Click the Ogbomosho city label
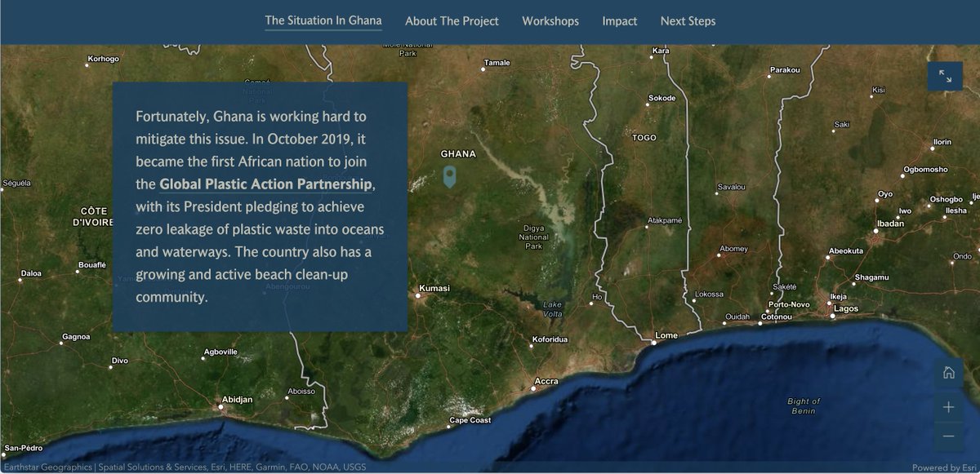The width and height of the screenshot is (980, 474). [x=924, y=170]
